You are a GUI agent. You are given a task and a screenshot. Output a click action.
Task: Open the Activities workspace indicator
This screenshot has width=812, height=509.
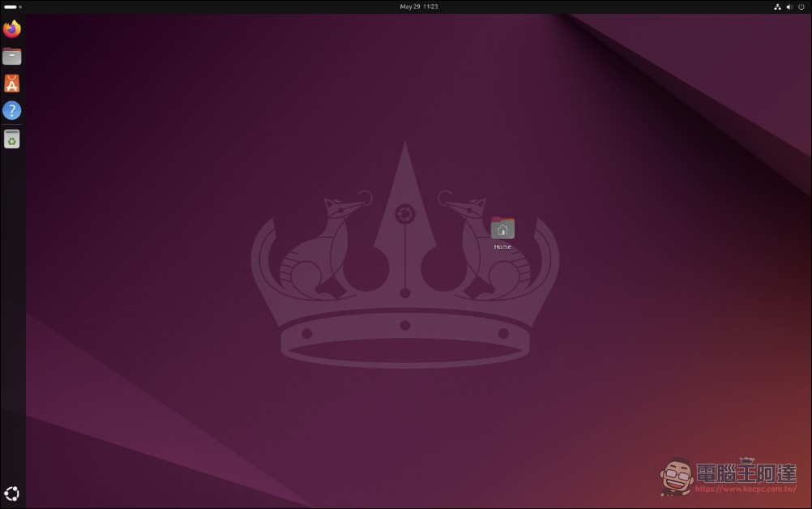(12, 6)
